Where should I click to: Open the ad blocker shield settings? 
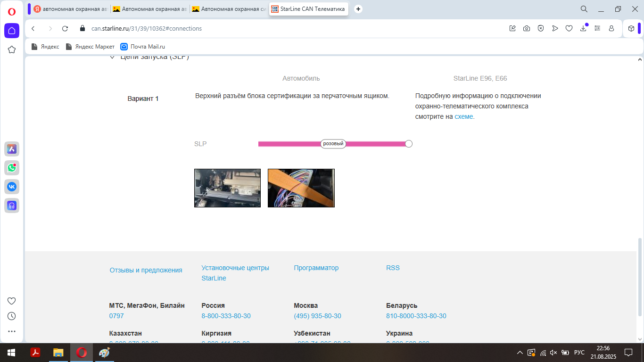pyautogui.click(x=541, y=28)
